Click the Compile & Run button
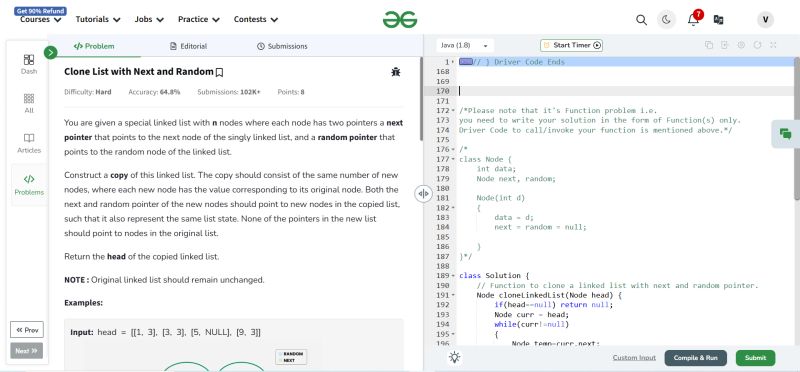This screenshot has height=372, width=800. (x=695, y=358)
